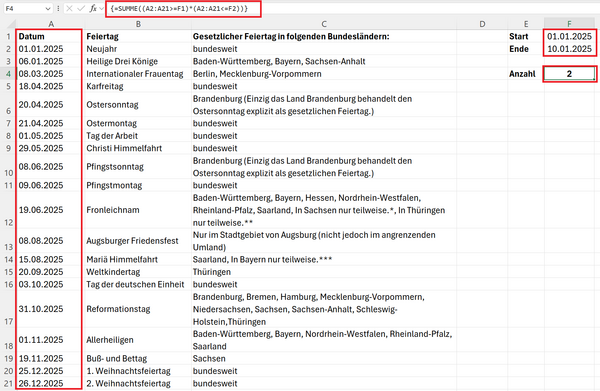Click the Gesetzlicher Feiertag header cell
Screen dimensions: 600x391
pyautogui.click(x=324, y=36)
